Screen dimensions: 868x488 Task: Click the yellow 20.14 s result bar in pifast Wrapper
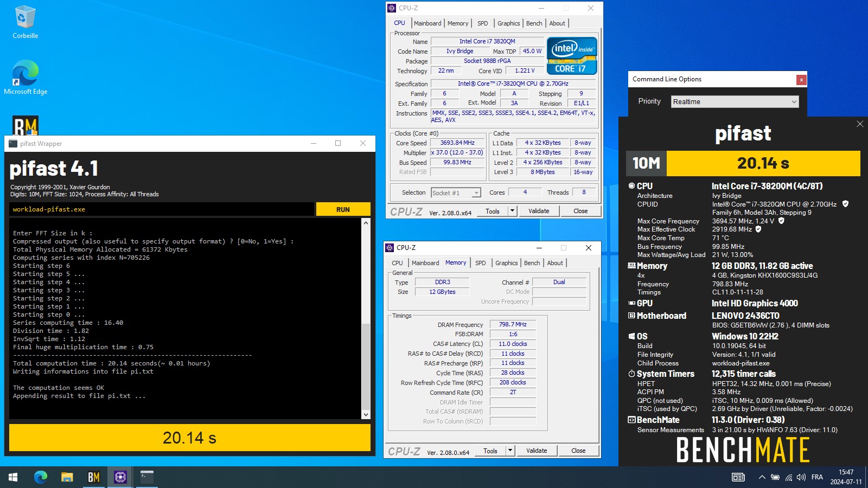point(190,438)
